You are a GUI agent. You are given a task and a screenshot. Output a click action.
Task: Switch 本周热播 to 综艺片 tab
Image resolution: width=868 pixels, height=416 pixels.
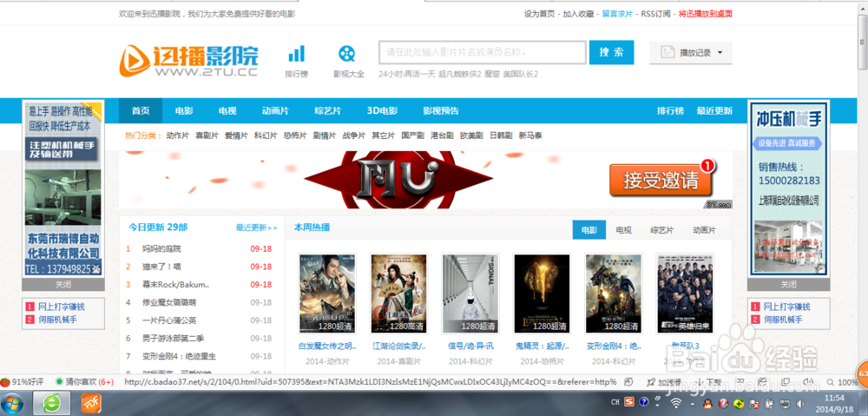tap(661, 230)
